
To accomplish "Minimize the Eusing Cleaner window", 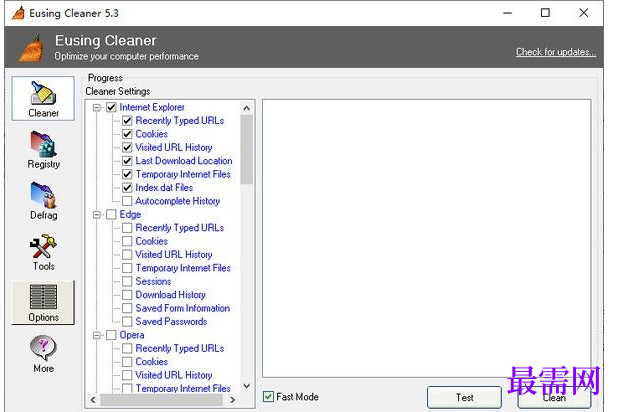I will [508, 13].
